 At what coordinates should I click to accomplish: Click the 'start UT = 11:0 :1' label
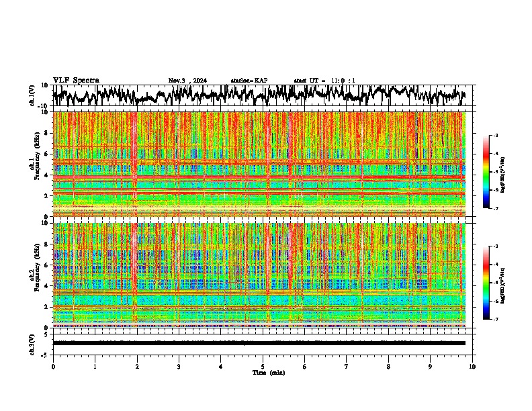coord(324,81)
